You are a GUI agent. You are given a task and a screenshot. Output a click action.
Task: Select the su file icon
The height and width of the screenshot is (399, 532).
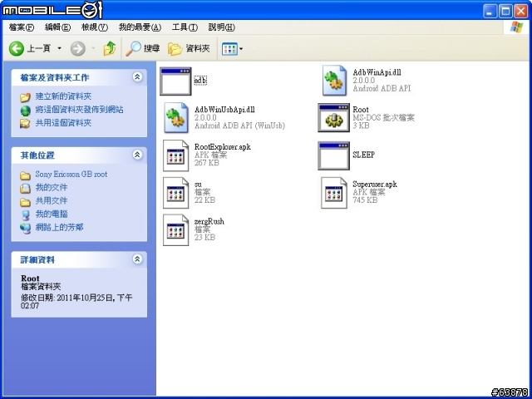(175, 192)
